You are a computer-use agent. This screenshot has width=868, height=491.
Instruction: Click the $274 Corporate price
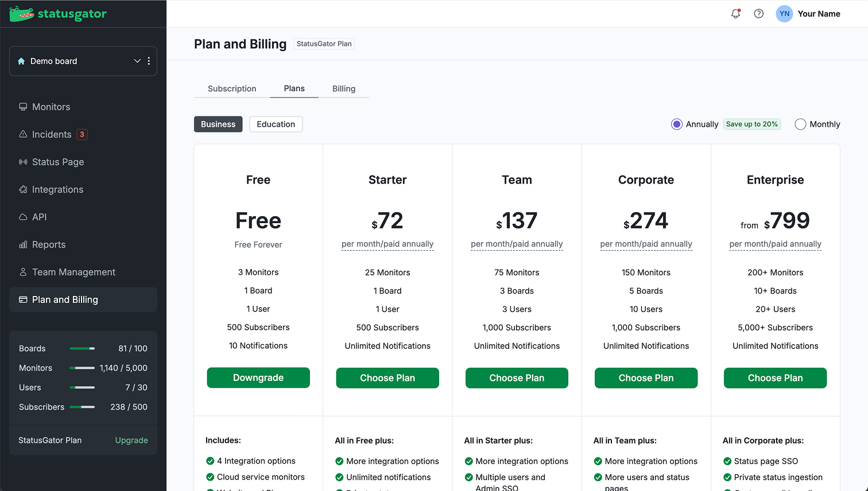tap(646, 221)
